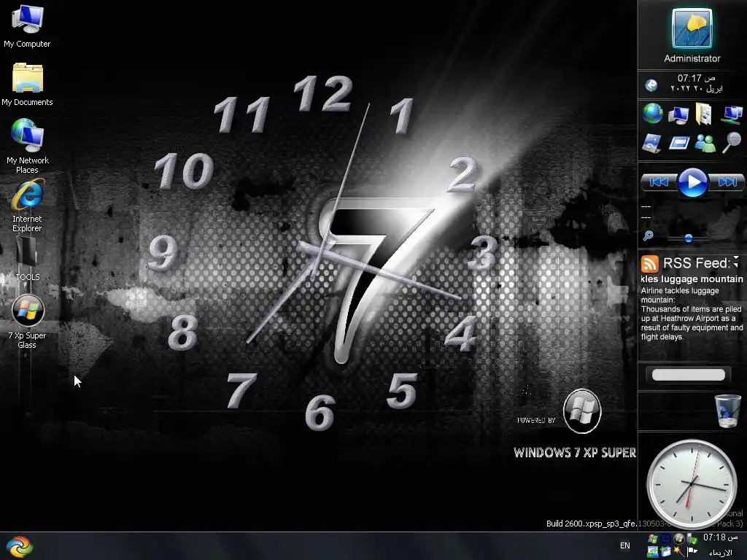The height and width of the screenshot is (560, 747).
Task: Click the orange RSS Feed icon
Action: [649, 263]
